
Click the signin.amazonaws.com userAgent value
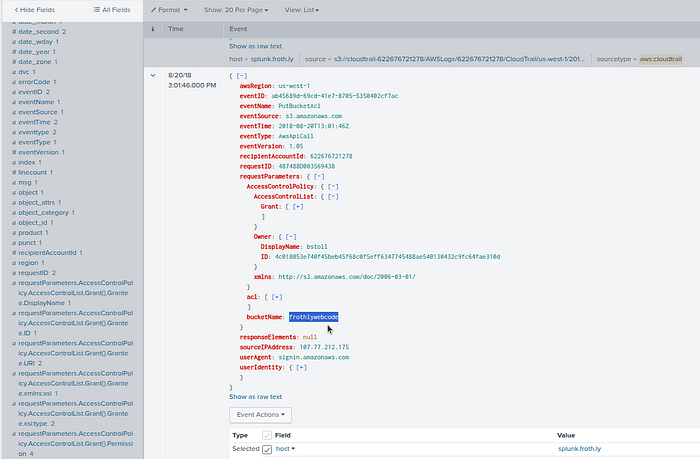314,357
